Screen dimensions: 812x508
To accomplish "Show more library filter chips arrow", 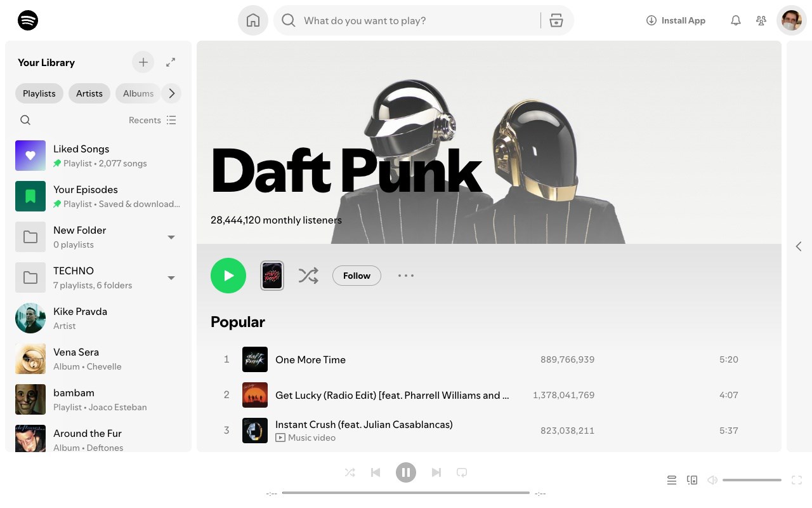I will [171, 93].
